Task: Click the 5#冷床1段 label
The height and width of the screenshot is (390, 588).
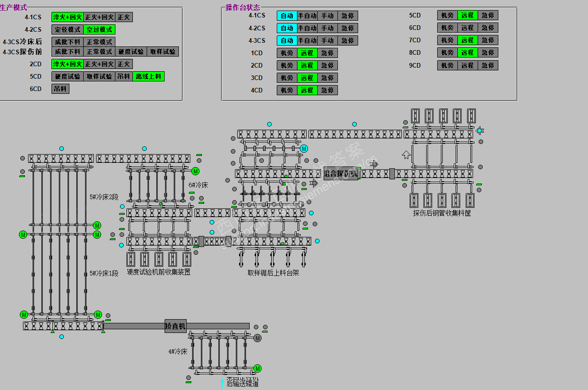Action: (x=104, y=273)
